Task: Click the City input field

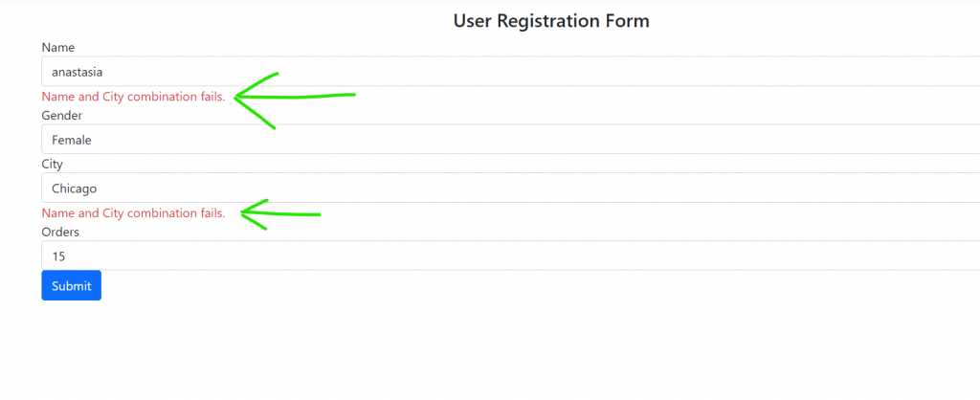Action: click(x=507, y=189)
